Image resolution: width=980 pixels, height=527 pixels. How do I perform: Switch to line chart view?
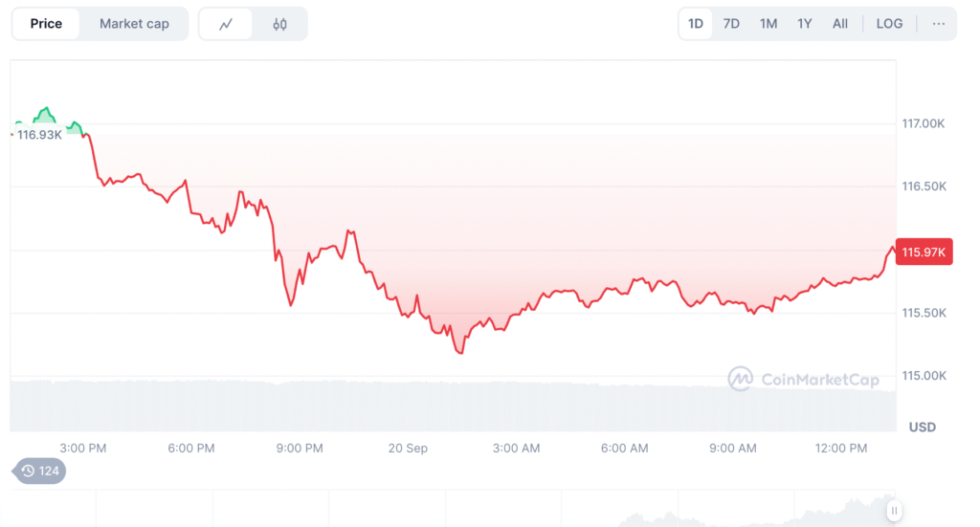tap(226, 24)
